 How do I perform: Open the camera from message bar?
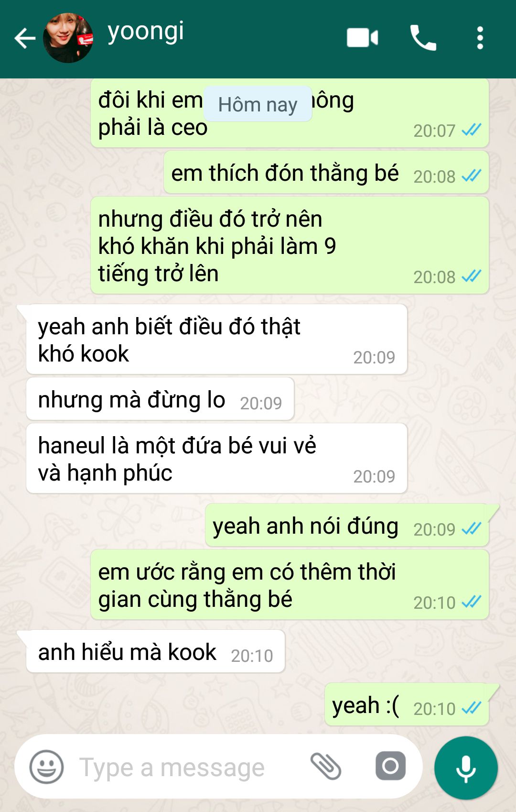(x=390, y=766)
